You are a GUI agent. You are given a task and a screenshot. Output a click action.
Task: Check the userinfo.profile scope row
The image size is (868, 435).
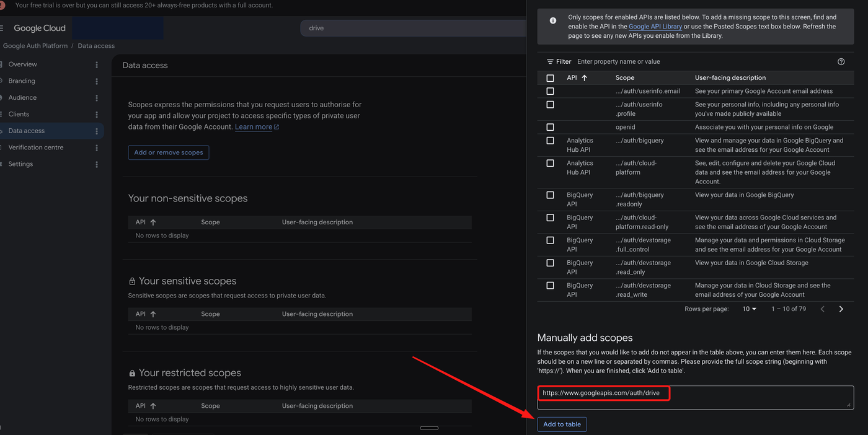[x=550, y=105]
